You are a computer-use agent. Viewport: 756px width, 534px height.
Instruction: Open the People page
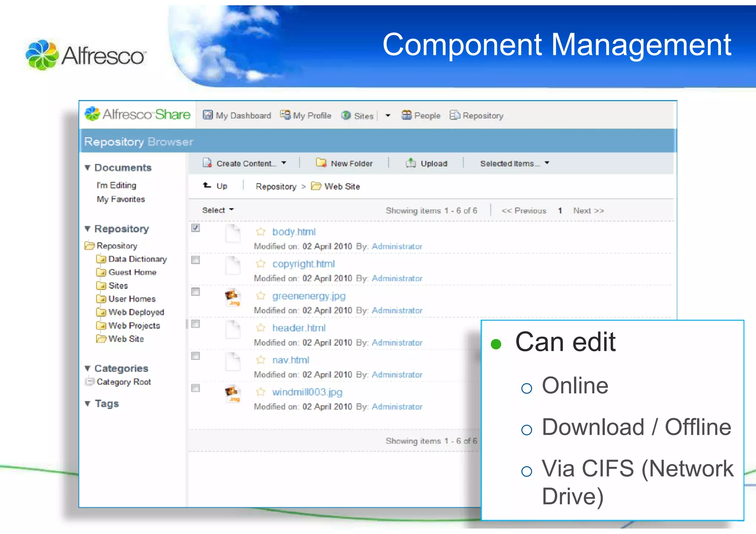(x=427, y=116)
